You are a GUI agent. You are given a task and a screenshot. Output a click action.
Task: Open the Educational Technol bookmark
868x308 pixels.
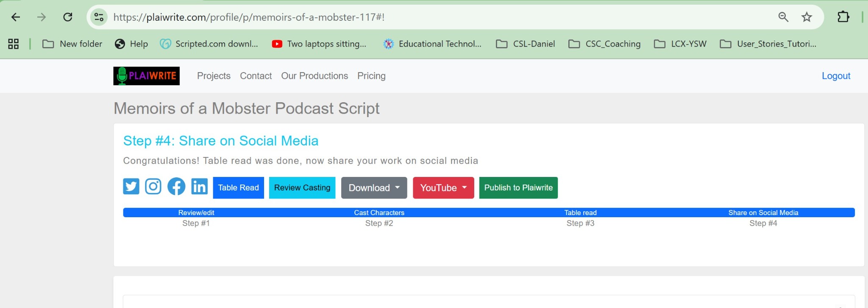point(432,44)
